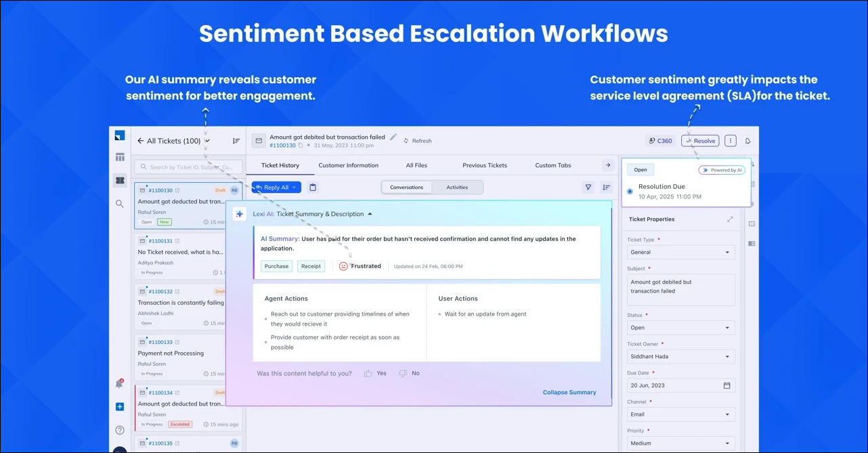Switch to the Customer Information tab
The width and height of the screenshot is (868, 453).
click(348, 165)
